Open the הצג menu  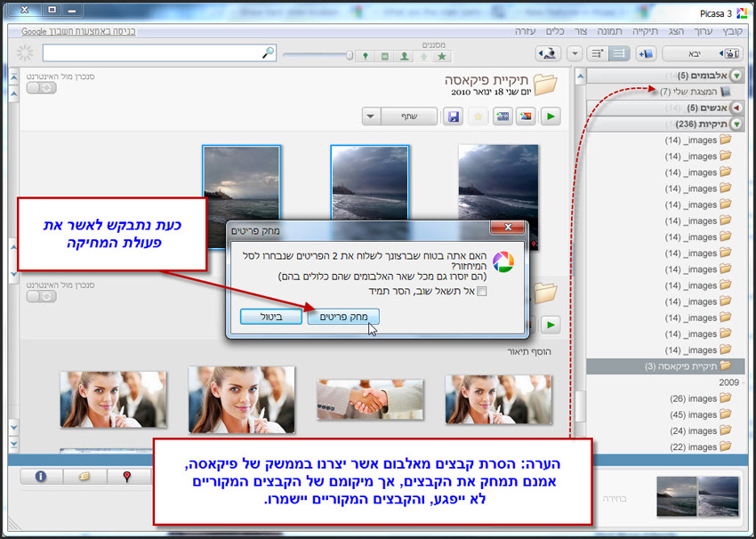[x=676, y=31]
